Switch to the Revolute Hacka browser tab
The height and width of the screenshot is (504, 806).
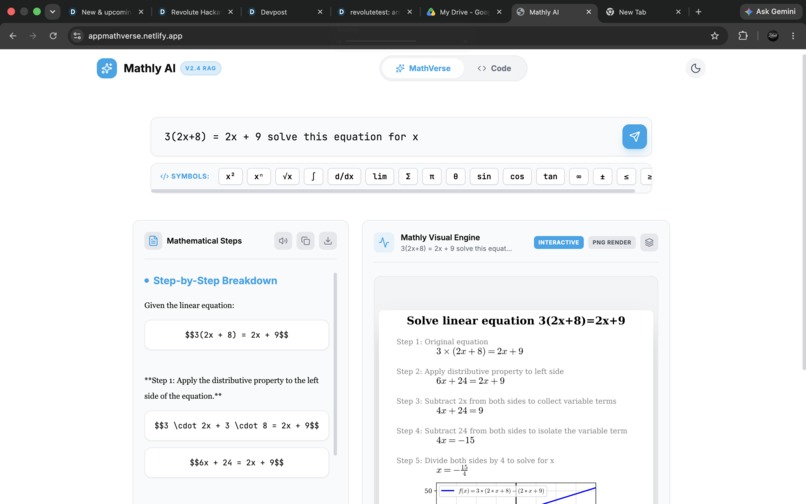(x=195, y=12)
